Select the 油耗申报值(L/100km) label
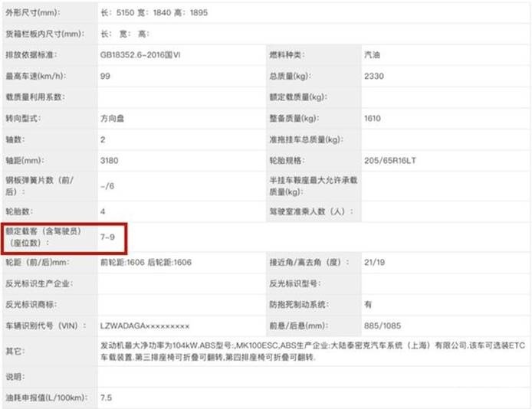The height and width of the screenshot is (409, 532). point(47,398)
